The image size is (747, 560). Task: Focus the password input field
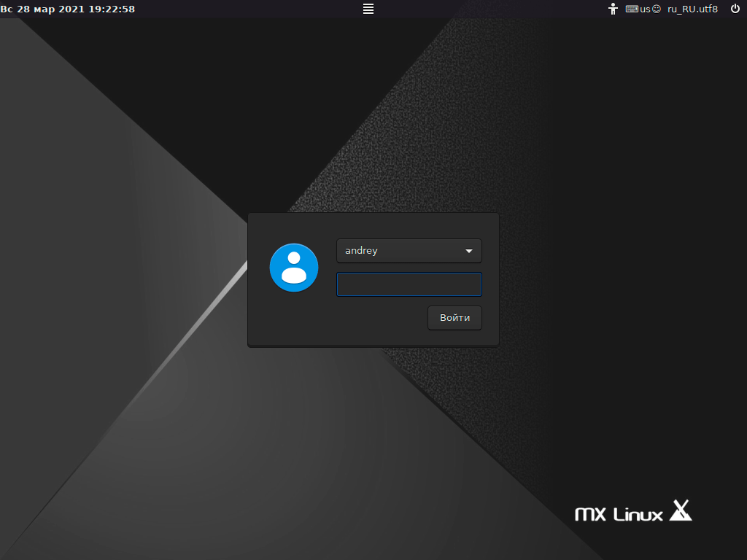click(409, 284)
